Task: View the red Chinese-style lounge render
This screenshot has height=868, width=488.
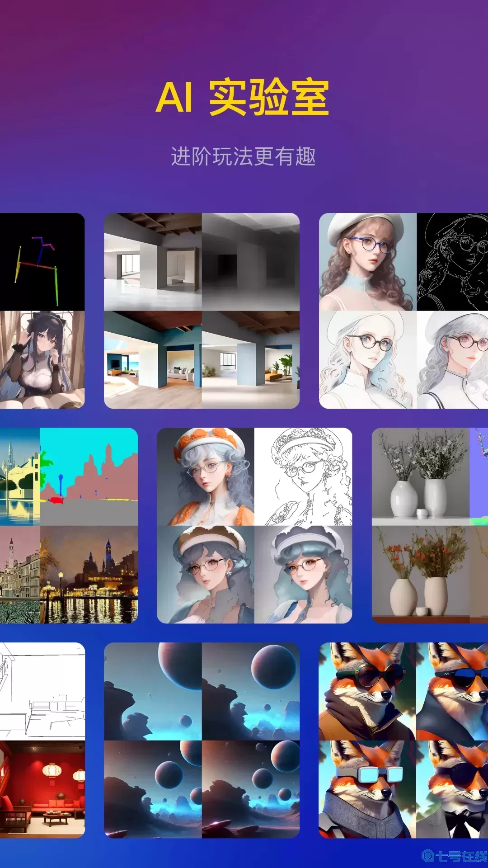Action: [42, 789]
